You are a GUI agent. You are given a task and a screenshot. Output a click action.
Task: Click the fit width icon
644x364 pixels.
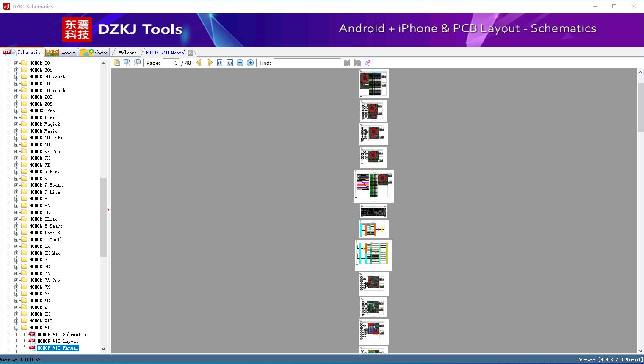pyautogui.click(x=220, y=63)
